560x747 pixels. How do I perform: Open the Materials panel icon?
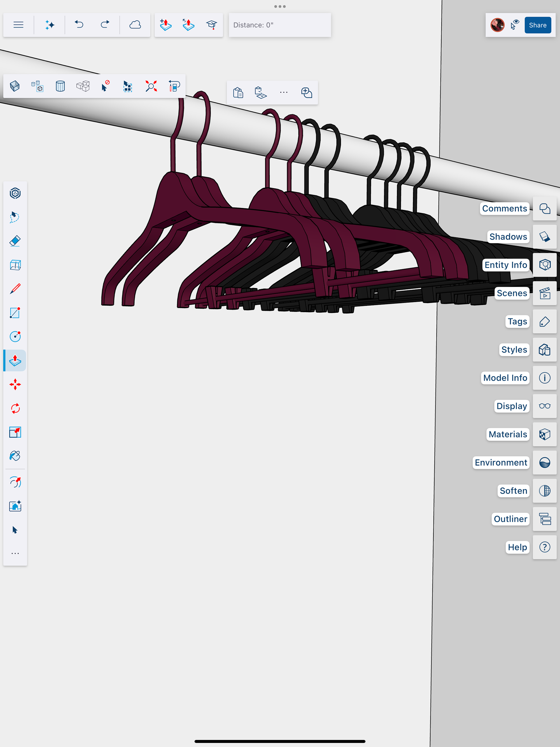coord(545,434)
